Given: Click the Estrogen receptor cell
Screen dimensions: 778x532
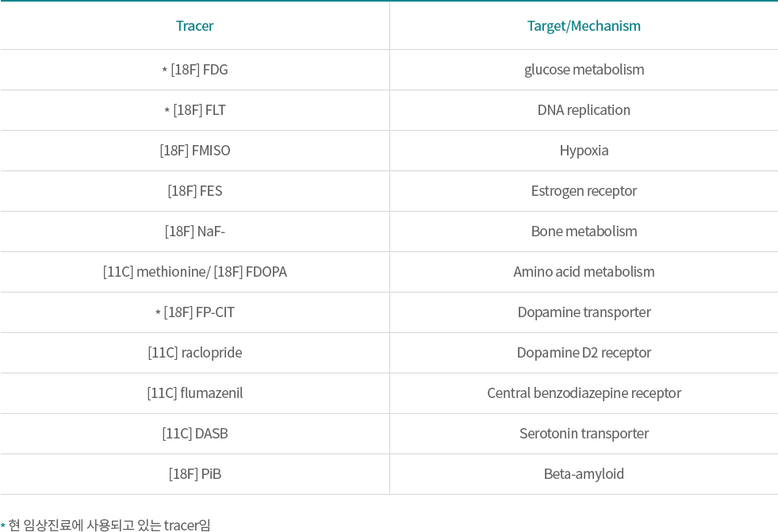Looking at the screenshot, I should click(x=584, y=191).
